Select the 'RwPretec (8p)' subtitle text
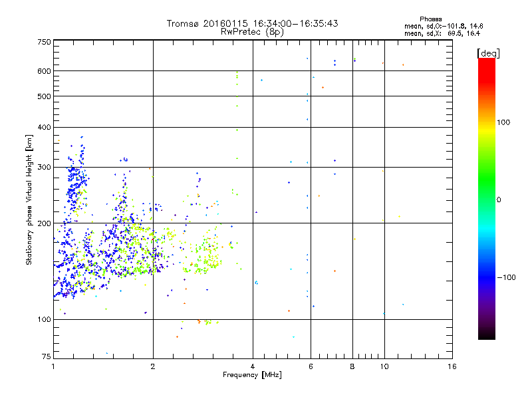 [x=253, y=32]
